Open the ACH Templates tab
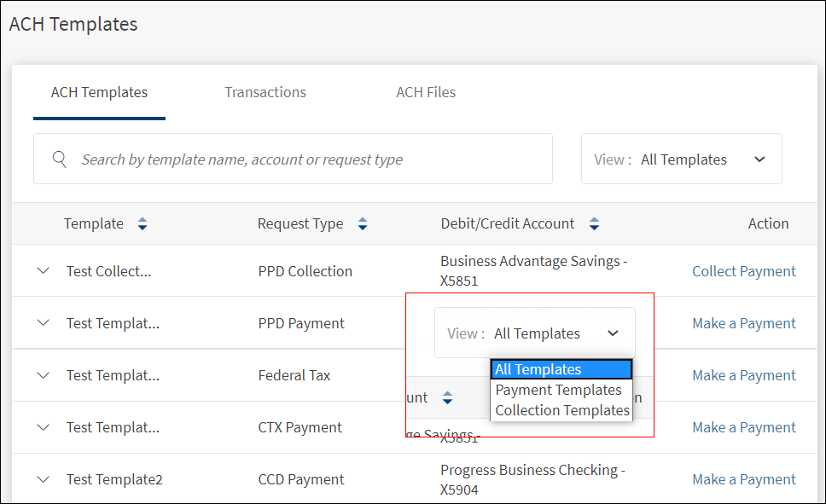The width and height of the screenshot is (826, 504). (x=99, y=92)
